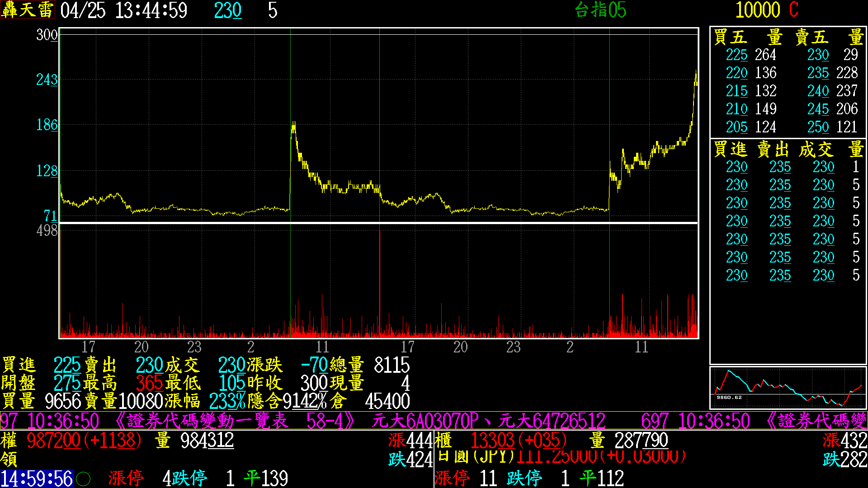Click the 最高 365 high price value
The width and height of the screenshot is (868, 488).
[149, 383]
